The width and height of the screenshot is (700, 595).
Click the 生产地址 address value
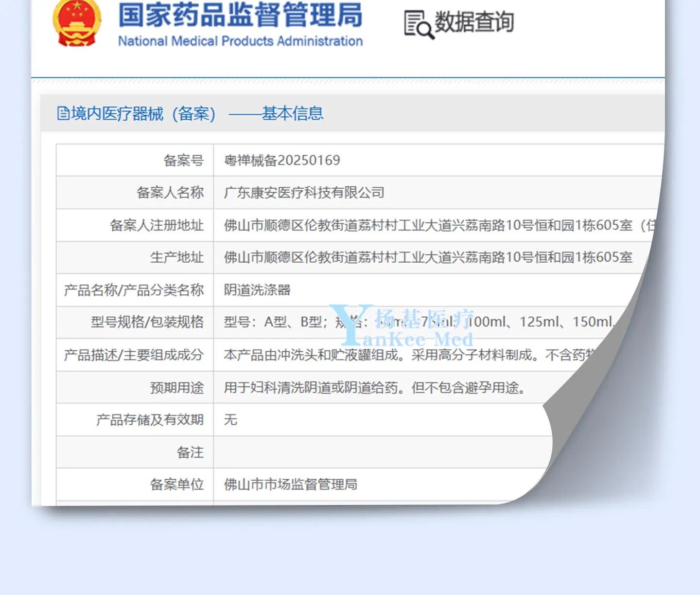(428, 257)
